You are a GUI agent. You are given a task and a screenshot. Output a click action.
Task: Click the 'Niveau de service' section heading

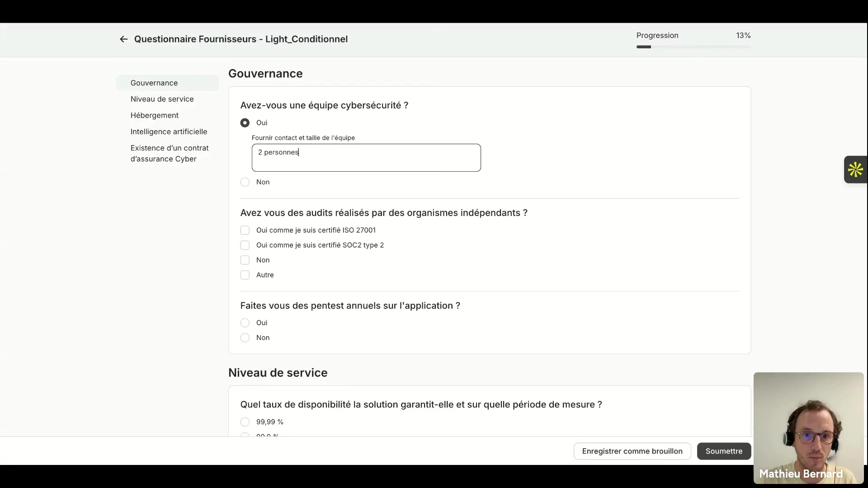(278, 373)
